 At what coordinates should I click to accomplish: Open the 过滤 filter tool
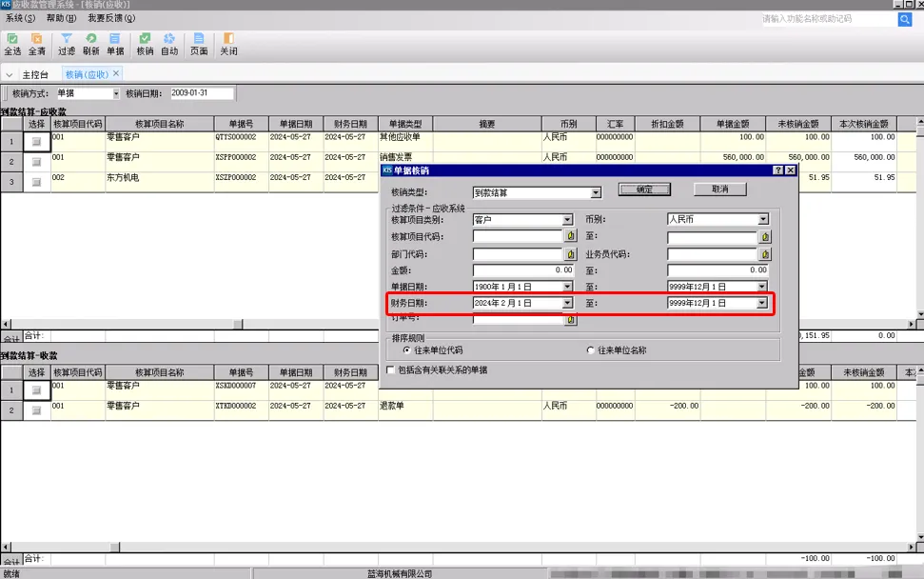[67, 44]
